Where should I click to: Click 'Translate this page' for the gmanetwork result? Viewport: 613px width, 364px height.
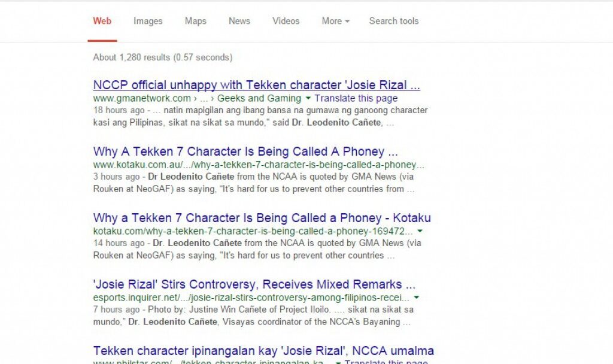point(356,98)
